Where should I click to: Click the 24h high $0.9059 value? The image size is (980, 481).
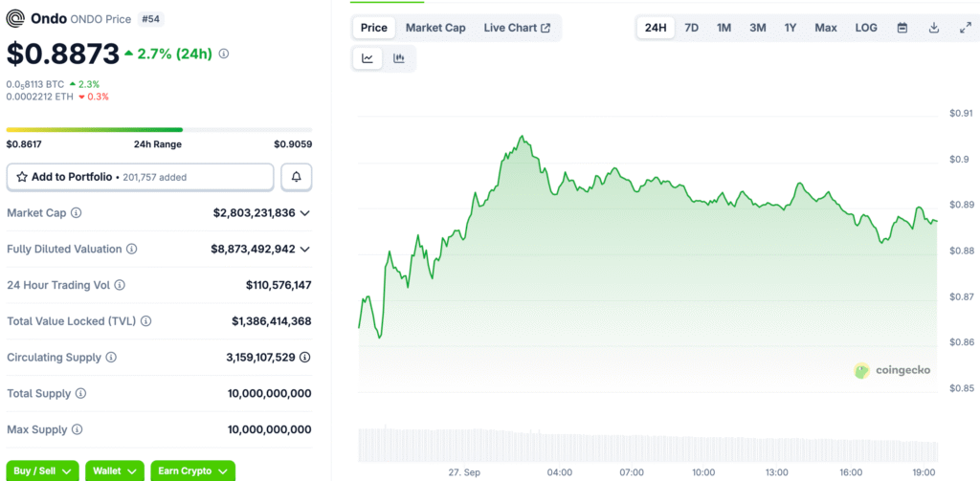coord(293,144)
